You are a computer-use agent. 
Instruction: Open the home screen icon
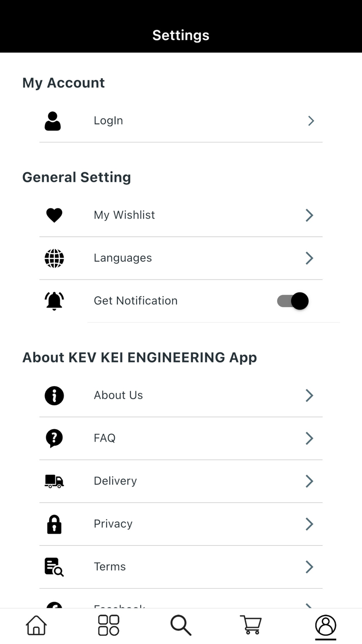coord(35,625)
